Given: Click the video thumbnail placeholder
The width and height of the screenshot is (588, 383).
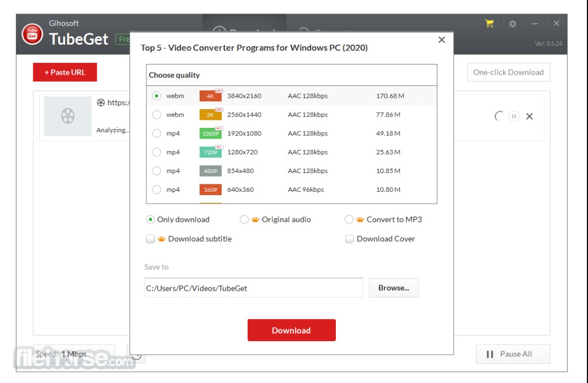Looking at the screenshot, I should pos(68,116).
